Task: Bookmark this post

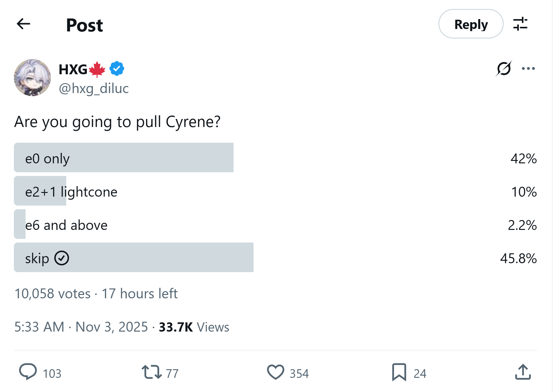Action: pos(399,372)
